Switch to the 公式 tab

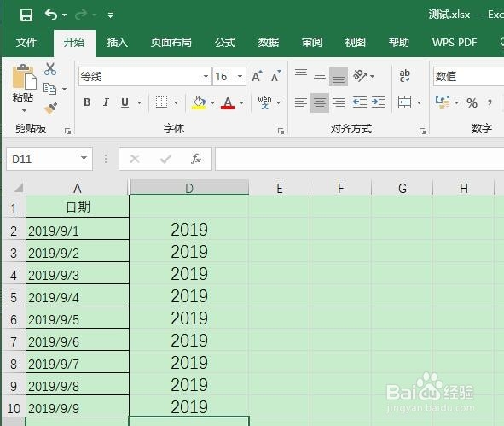click(x=225, y=42)
